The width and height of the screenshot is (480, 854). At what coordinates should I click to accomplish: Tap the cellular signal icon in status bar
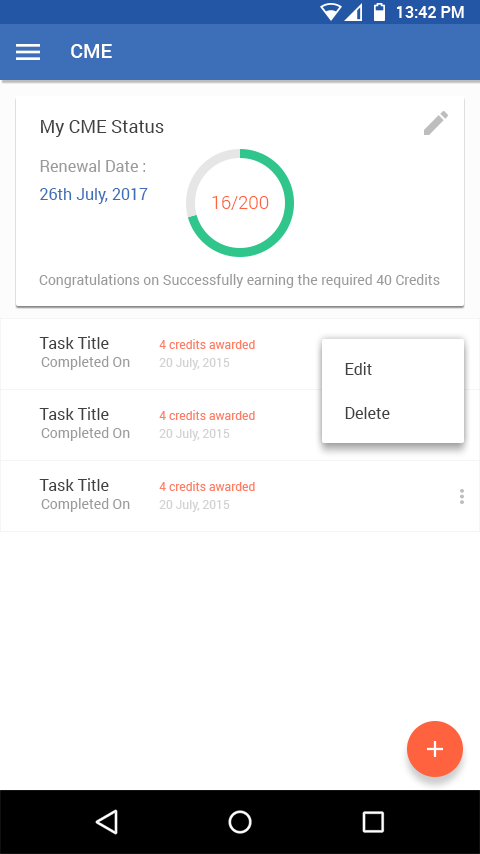click(x=354, y=12)
